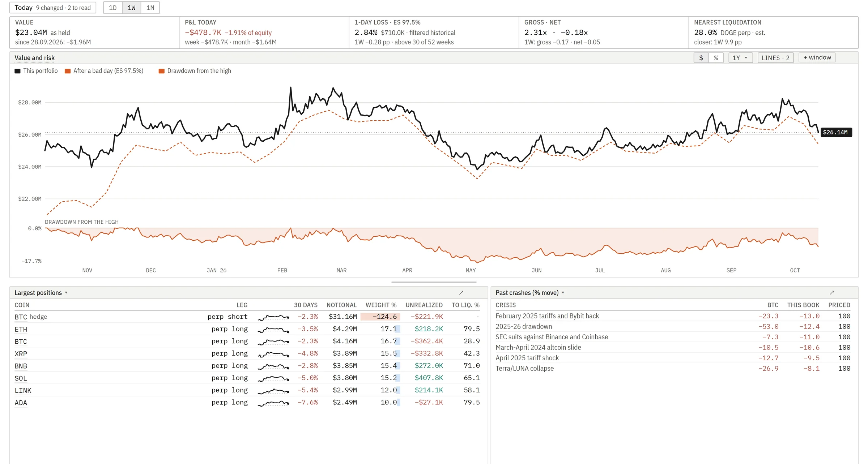Viewport: 868px width, 464px height.
Task: Select the 1M period tab
Action: [x=150, y=8]
